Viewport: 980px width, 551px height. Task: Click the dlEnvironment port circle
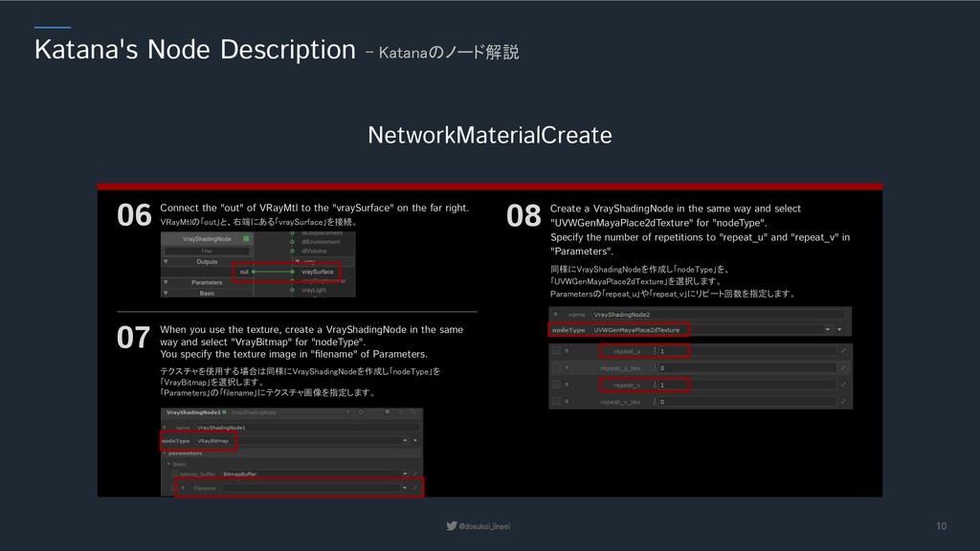(x=292, y=242)
